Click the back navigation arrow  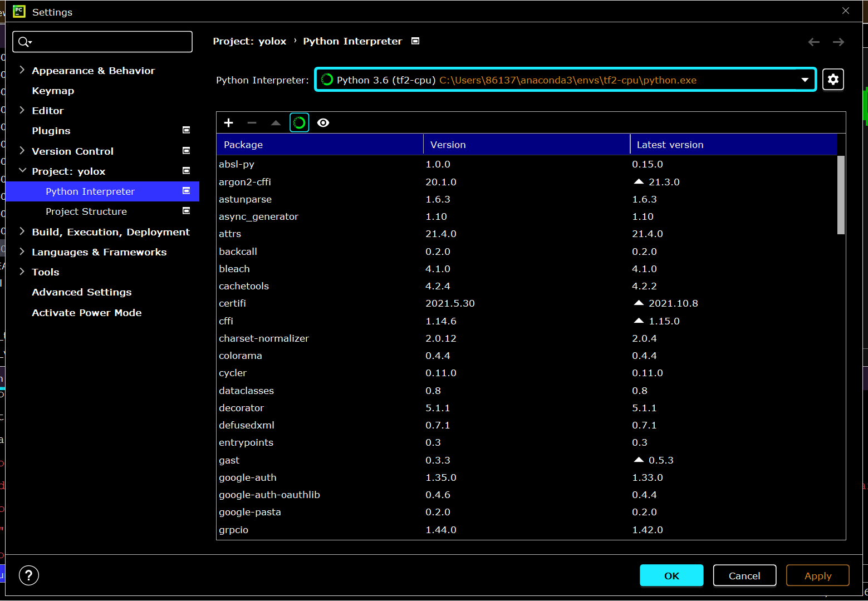[x=814, y=42]
